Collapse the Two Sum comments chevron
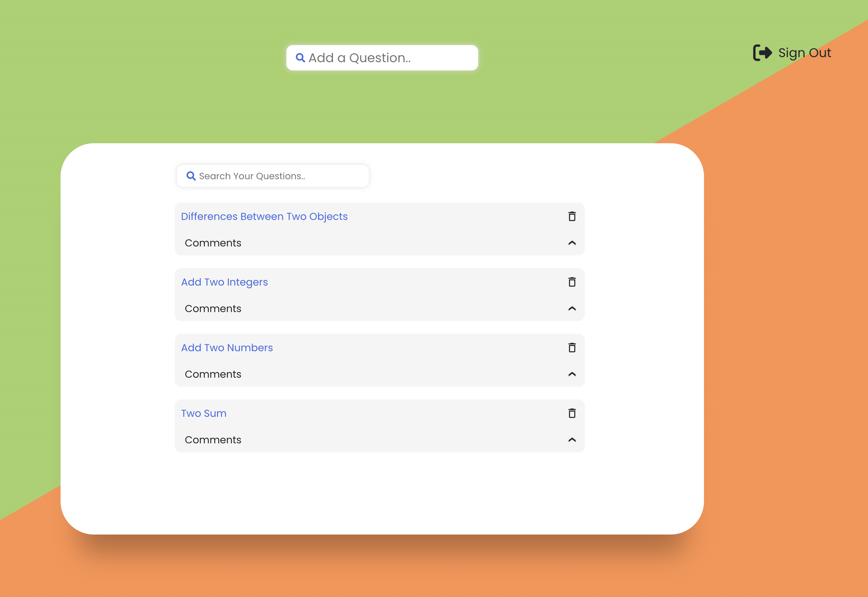The height and width of the screenshot is (597, 868). pos(572,440)
